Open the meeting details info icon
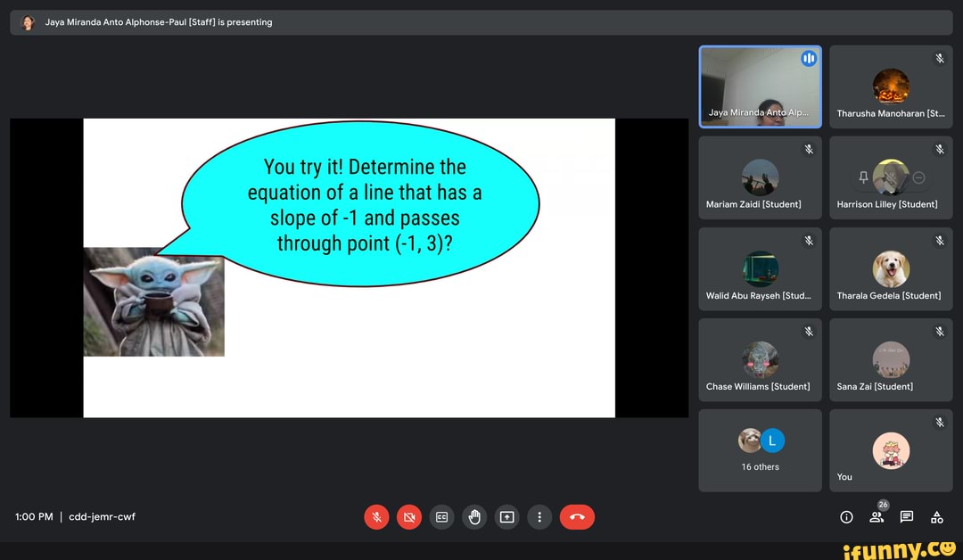The width and height of the screenshot is (963, 560). tap(847, 517)
